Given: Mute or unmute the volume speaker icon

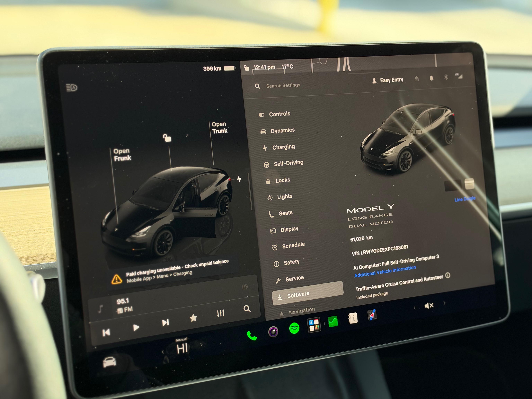Looking at the screenshot, I should click(429, 305).
